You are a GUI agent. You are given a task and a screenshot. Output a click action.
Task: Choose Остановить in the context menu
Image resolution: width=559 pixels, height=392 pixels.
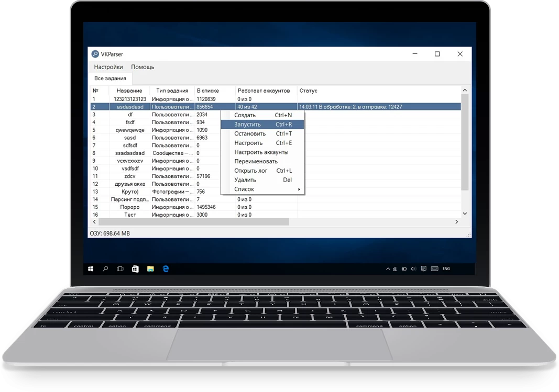262,134
